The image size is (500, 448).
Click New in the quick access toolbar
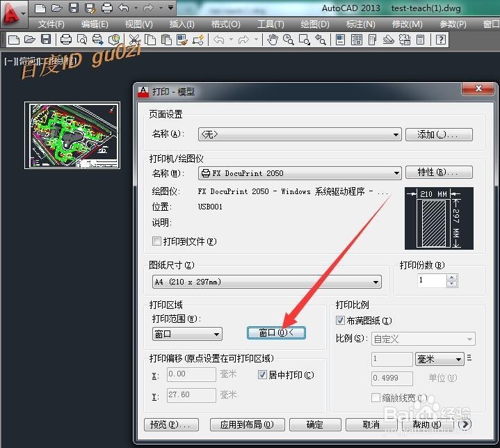[x=40, y=8]
